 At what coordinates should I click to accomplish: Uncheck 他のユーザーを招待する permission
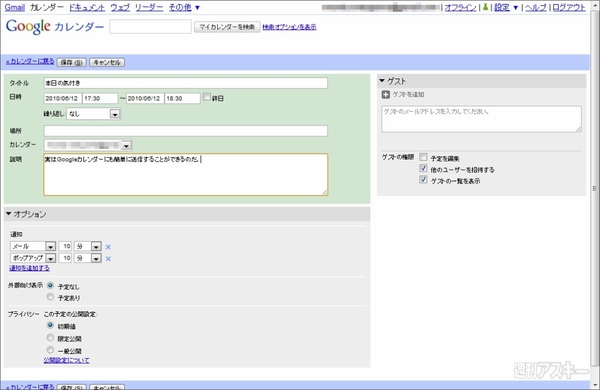tap(423, 168)
